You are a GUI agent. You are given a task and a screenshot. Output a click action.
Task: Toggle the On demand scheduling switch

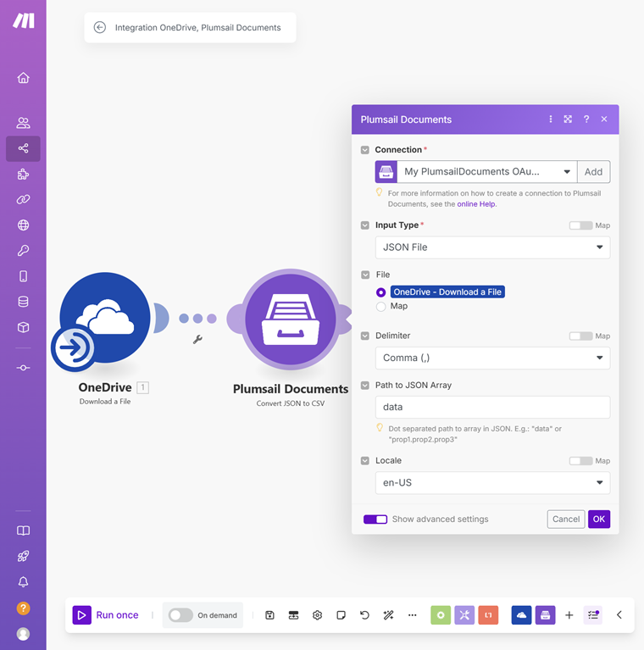(180, 615)
